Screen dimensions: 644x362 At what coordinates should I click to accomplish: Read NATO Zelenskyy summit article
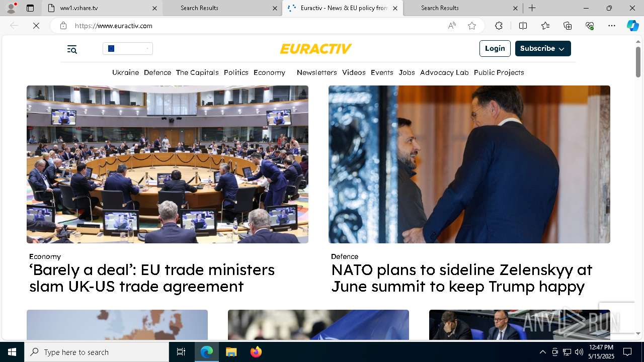(462, 278)
